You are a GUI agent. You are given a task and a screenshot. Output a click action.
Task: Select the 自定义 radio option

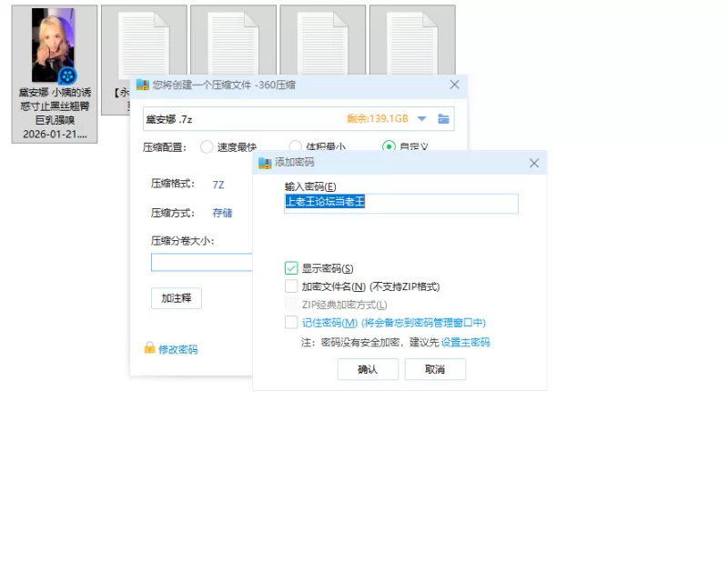389,146
